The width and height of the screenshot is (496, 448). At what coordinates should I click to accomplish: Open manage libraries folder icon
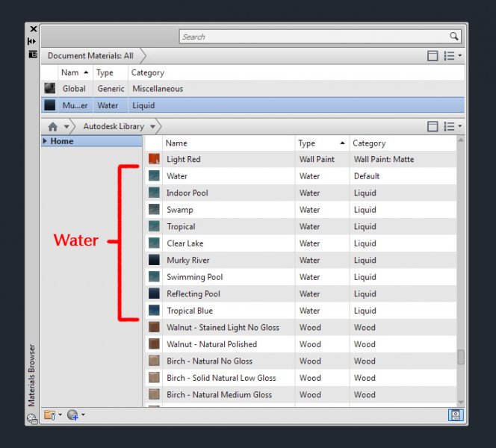point(49,415)
